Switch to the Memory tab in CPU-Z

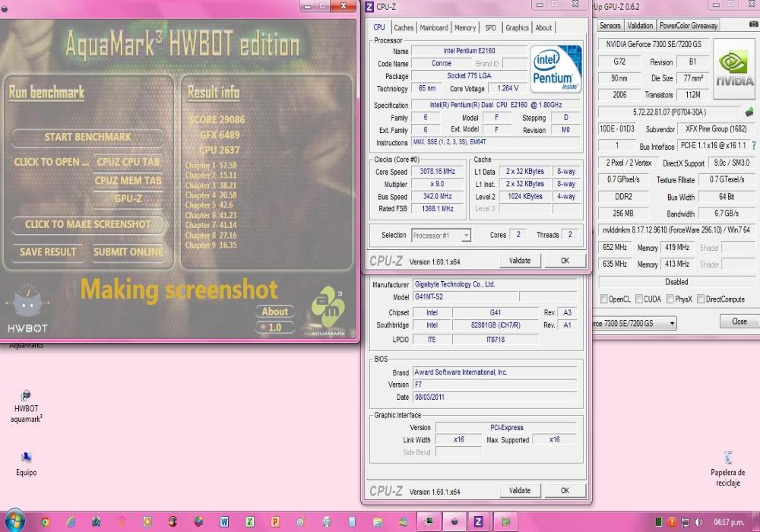(x=465, y=27)
